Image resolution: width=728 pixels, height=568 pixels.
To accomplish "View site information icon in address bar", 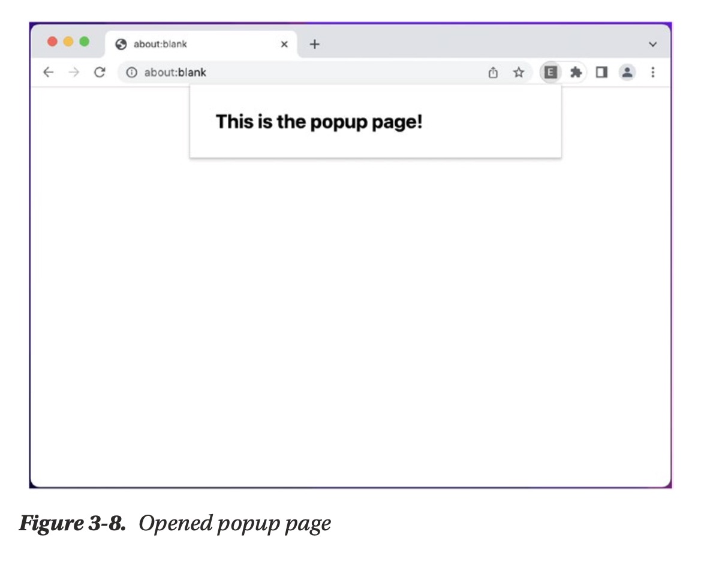I will 131,72.
